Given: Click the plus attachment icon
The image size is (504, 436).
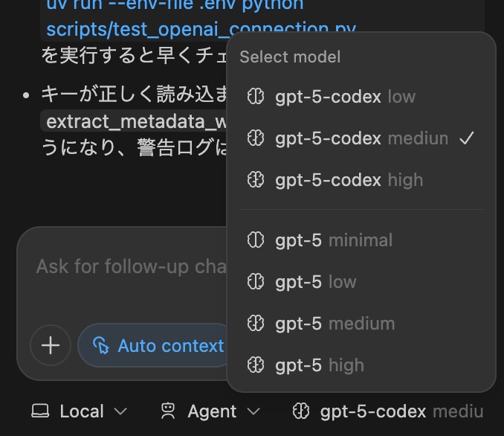Looking at the screenshot, I should click(x=51, y=345).
